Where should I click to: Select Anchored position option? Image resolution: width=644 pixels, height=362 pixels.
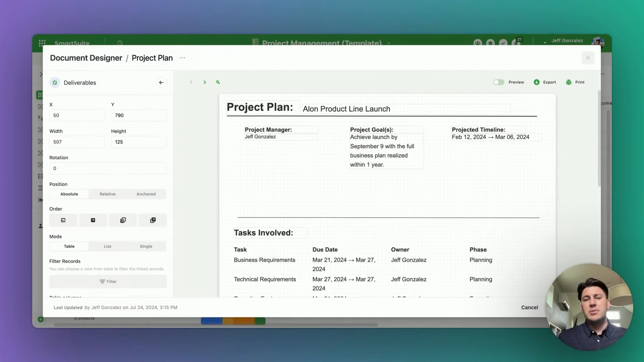click(x=146, y=194)
